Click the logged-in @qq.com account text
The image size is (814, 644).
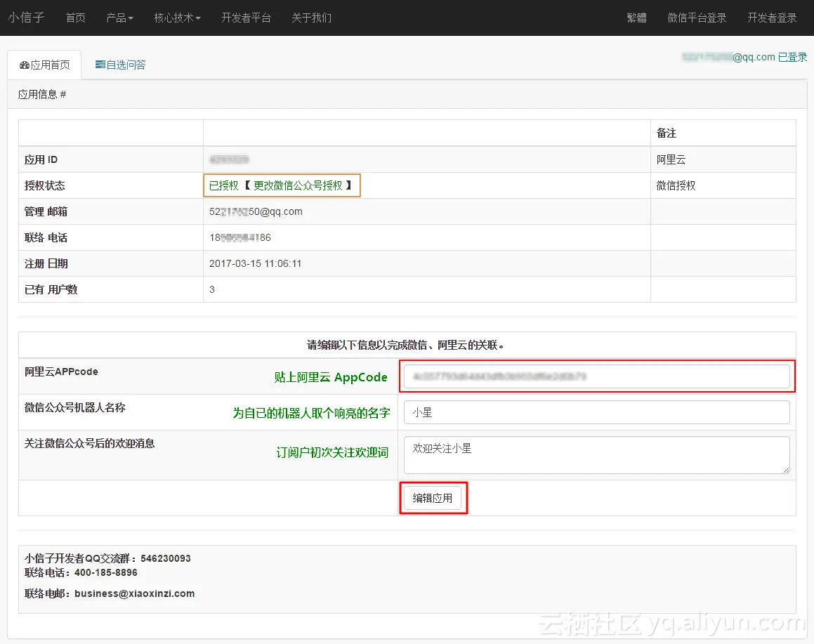pyautogui.click(x=744, y=57)
